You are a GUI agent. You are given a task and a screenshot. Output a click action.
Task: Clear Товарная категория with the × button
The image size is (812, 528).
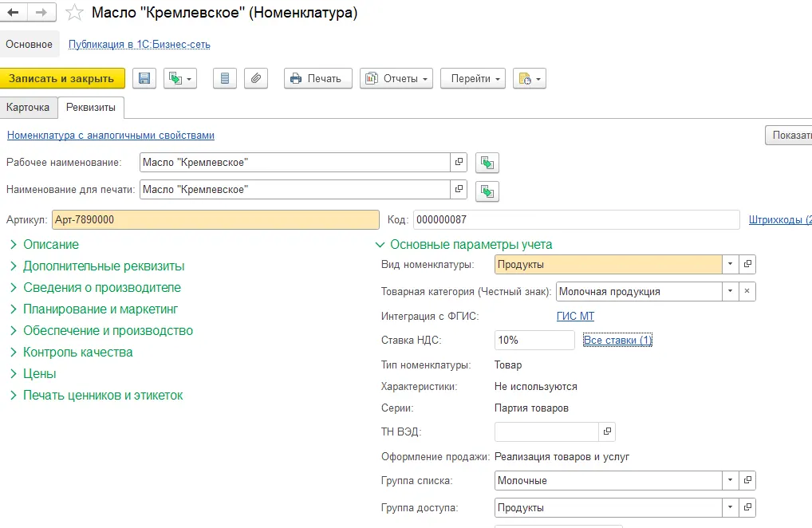click(x=747, y=291)
